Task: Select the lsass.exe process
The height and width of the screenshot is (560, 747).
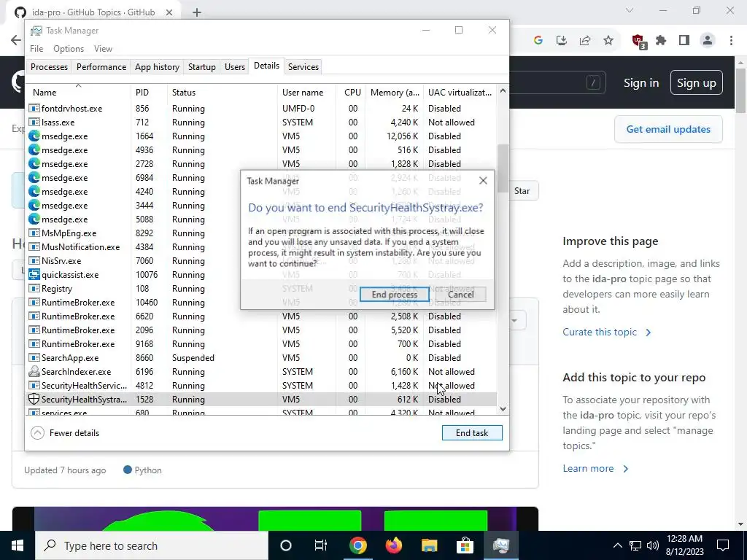Action: (x=262, y=122)
